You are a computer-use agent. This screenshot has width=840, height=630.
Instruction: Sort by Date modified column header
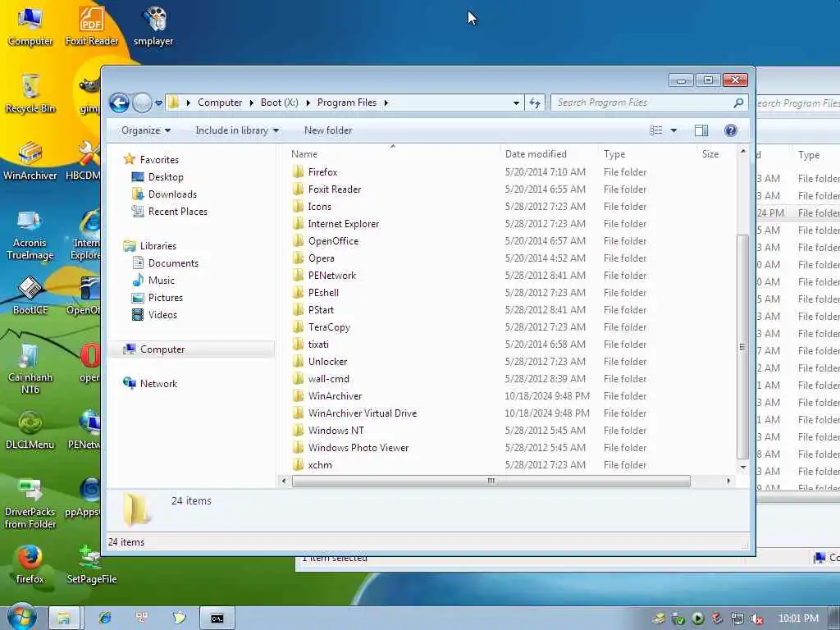tap(549, 153)
